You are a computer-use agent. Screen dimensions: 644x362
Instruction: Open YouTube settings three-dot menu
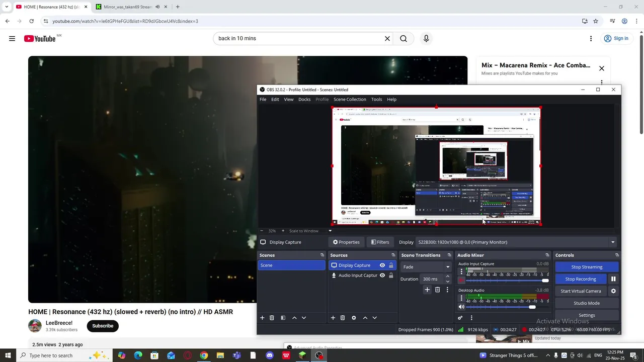591,39
